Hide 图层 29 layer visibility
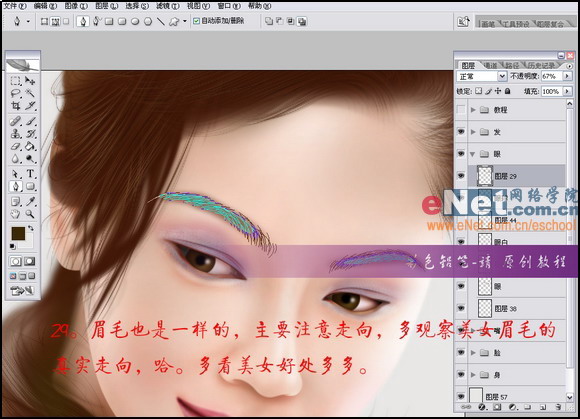Screen dimensions: 580x419 (x=461, y=176)
